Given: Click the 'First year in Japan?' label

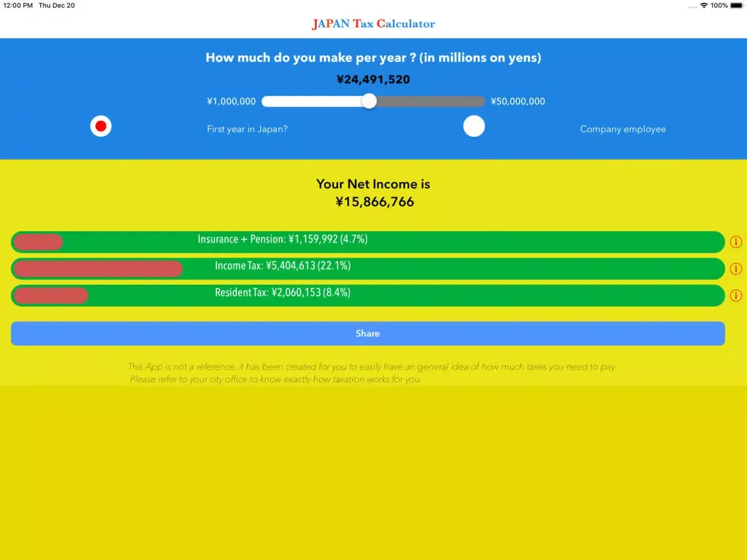Looking at the screenshot, I should click(x=247, y=129).
